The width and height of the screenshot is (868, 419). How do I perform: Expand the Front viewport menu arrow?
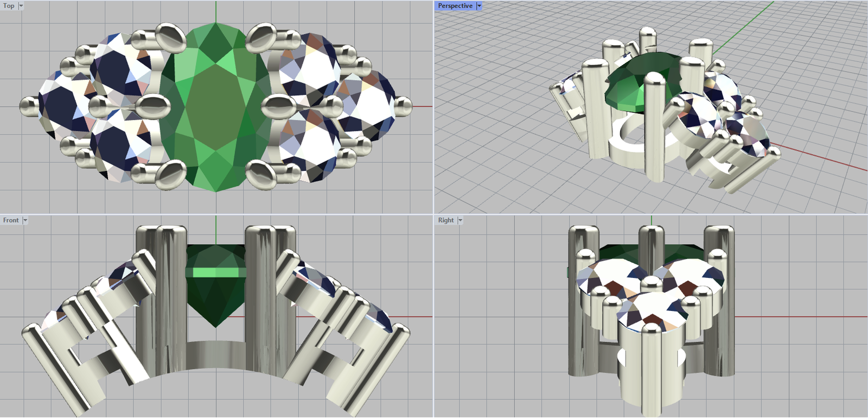point(25,220)
